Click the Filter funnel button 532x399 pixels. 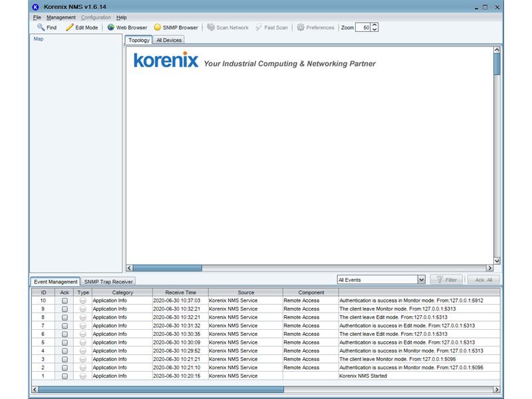pos(446,279)
